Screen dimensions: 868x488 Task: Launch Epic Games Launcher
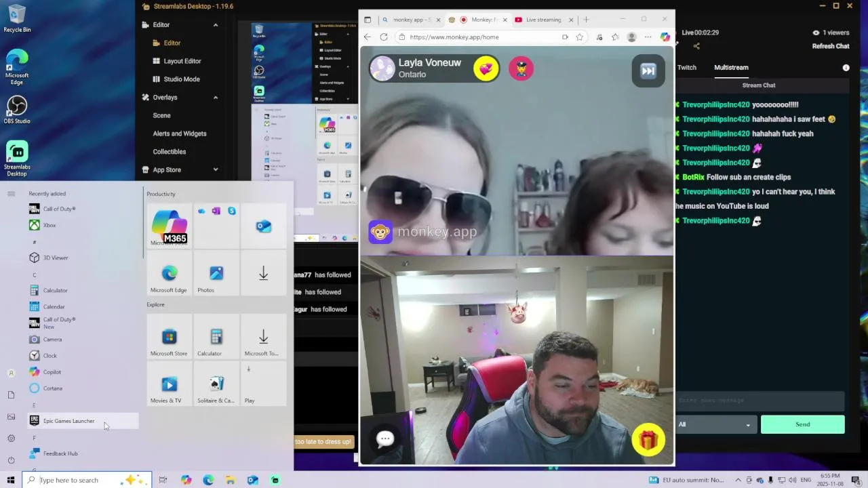coord(81,421)
